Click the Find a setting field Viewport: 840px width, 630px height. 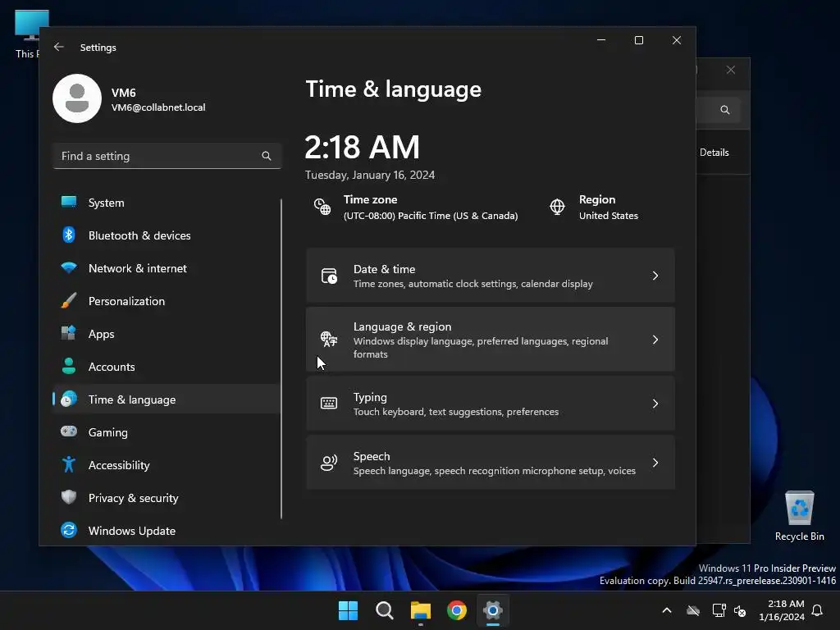click(167, 156)
